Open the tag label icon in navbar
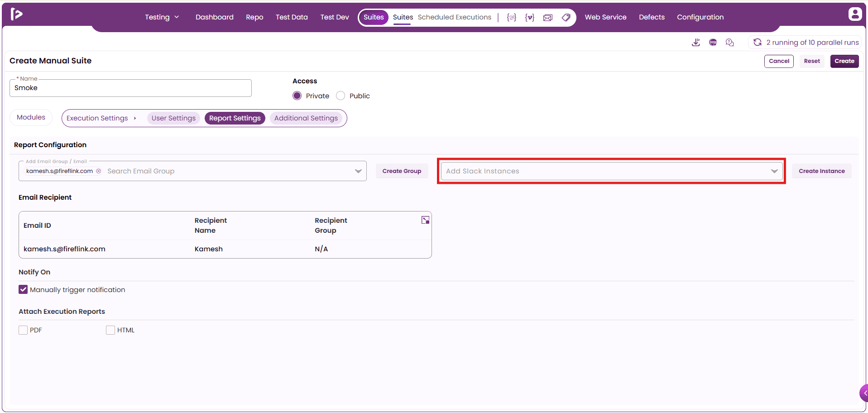 coord(566,17)
